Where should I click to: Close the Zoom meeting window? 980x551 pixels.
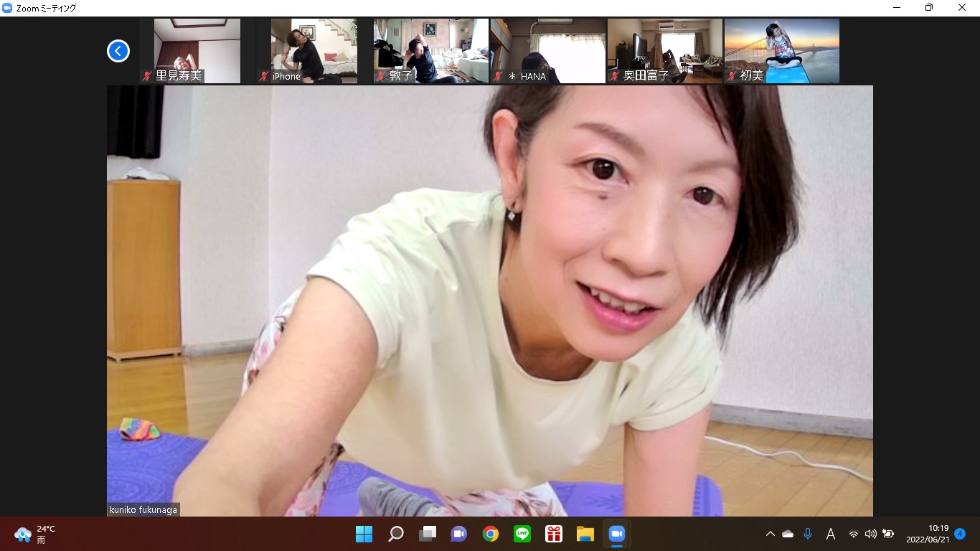pyautogui.click(x=962, y=8)
